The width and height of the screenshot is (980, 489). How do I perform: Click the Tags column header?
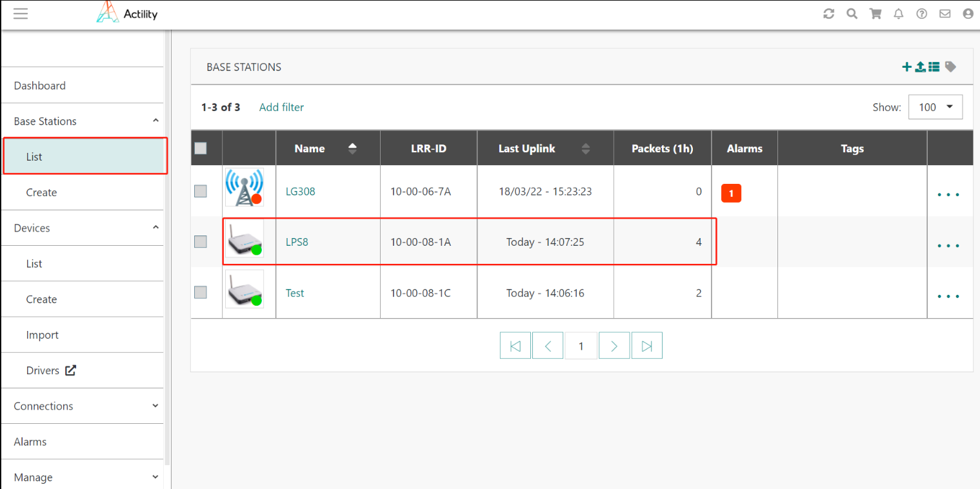point(852,148)
